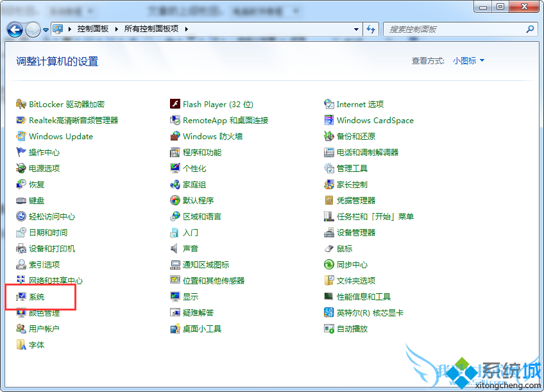This screenshot has height=392, width=544.
Task: Open the 疑难解答 link
Action: (198, 312)
